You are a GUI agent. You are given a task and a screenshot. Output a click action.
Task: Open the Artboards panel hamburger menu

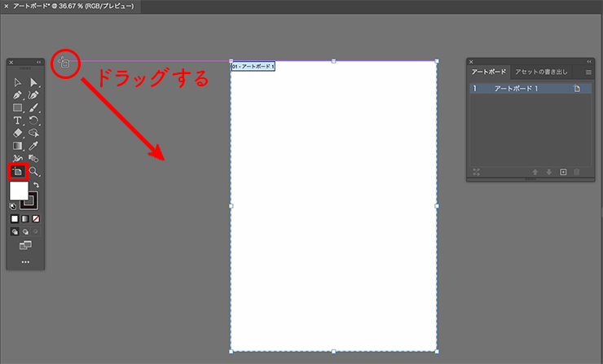coord(588,72)
